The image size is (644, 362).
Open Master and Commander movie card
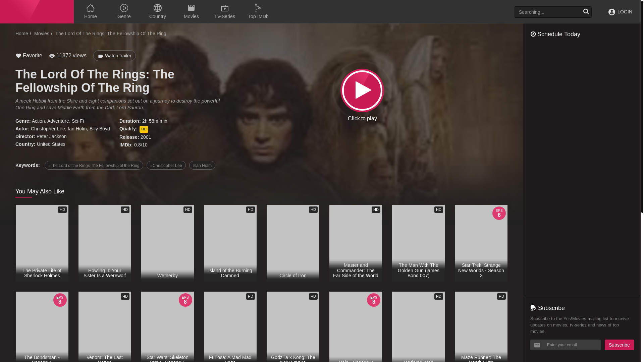(x=356, y=243)
